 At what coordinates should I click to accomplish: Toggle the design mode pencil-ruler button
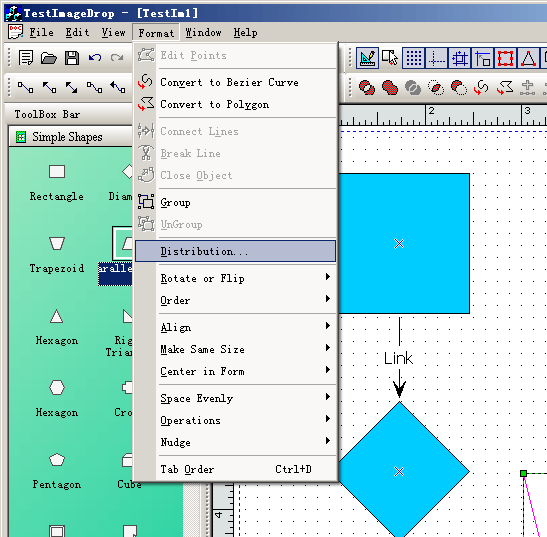pos(368,58)
